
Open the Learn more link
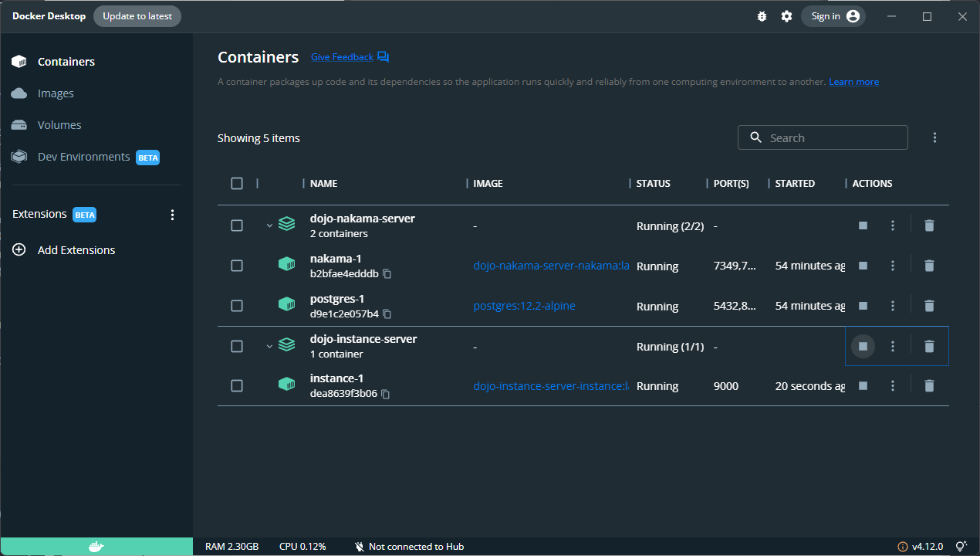coord(853,82)
